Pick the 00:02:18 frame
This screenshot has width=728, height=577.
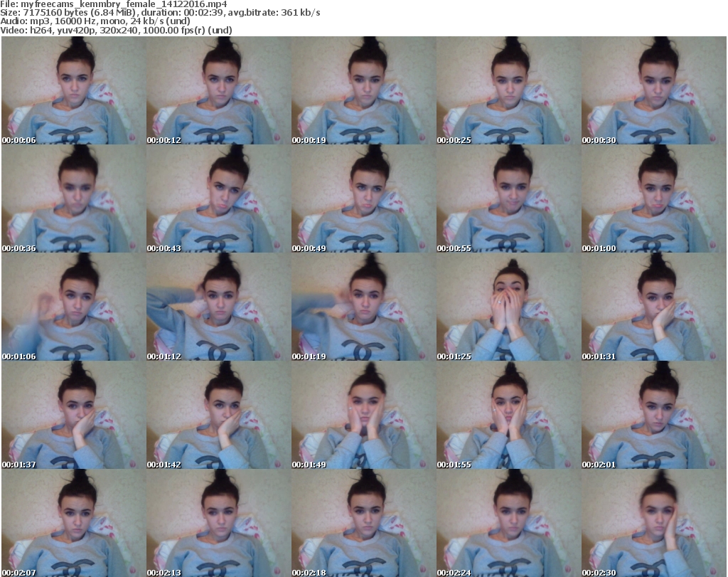tap(363, 523)
